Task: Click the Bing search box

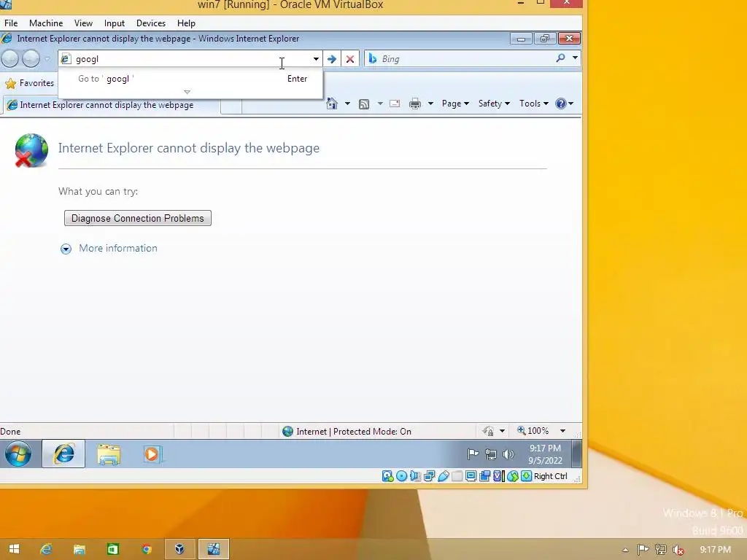Action: (x=460, y=58)
